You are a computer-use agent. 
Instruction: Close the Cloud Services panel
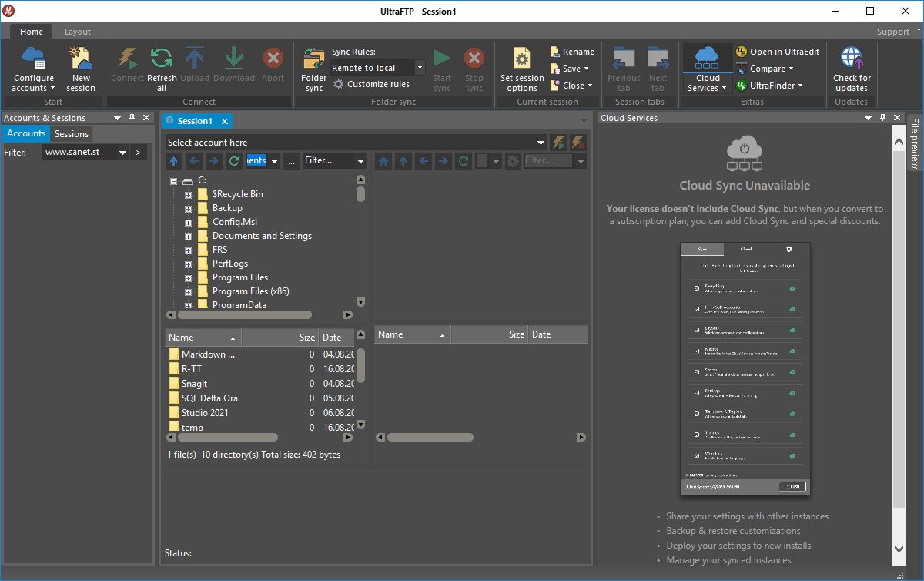(897, 118)
